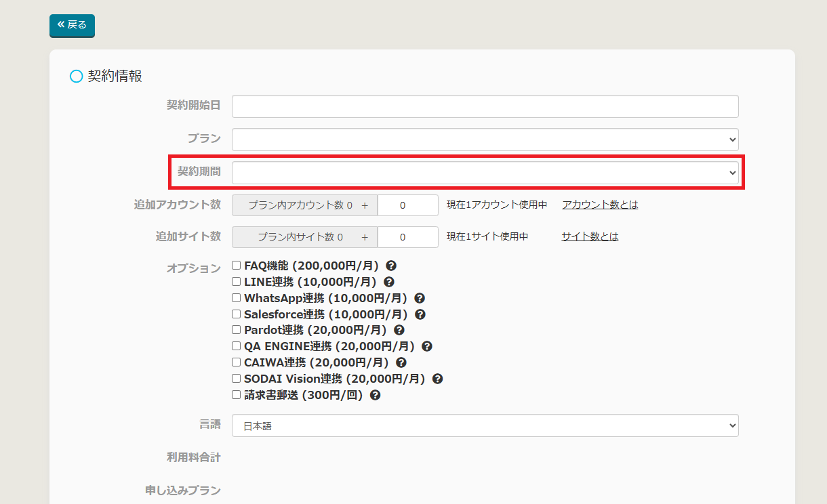Check the LINE連携 option

click(237, 282)
